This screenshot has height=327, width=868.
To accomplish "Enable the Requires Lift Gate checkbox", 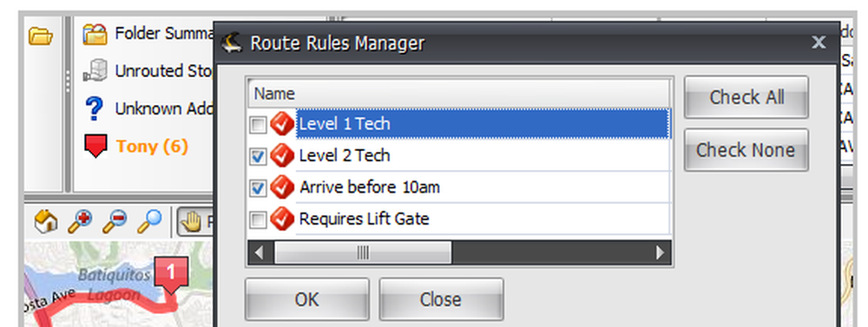I will [258, 221].
